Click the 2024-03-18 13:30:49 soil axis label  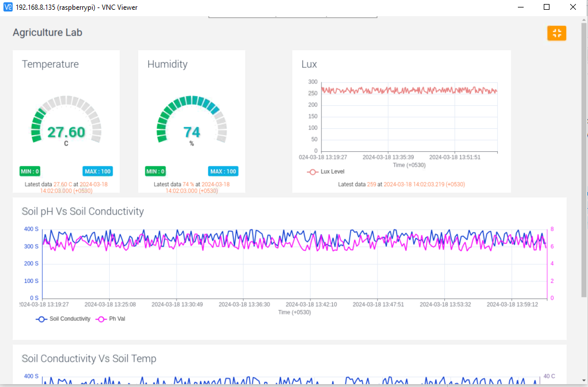click(x=177, y=305)
